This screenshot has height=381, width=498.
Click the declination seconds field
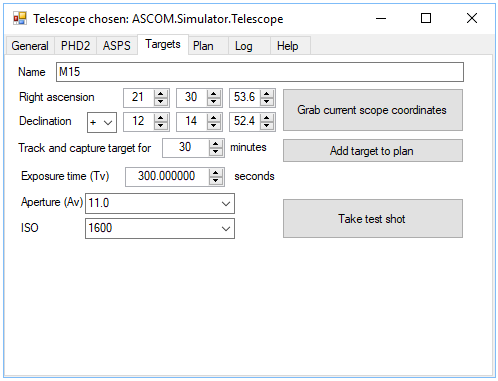click(x=245, y=122)
